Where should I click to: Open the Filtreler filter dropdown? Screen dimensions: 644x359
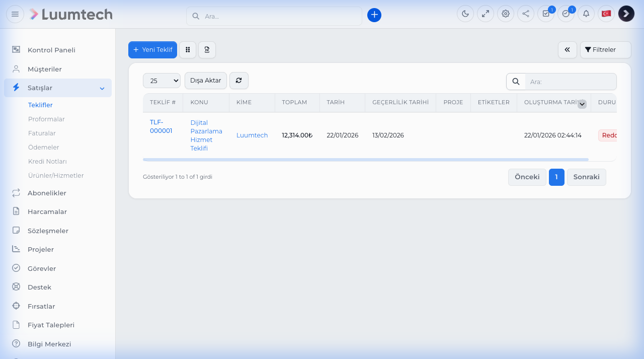pyautogui.click(x=605, y=50)
